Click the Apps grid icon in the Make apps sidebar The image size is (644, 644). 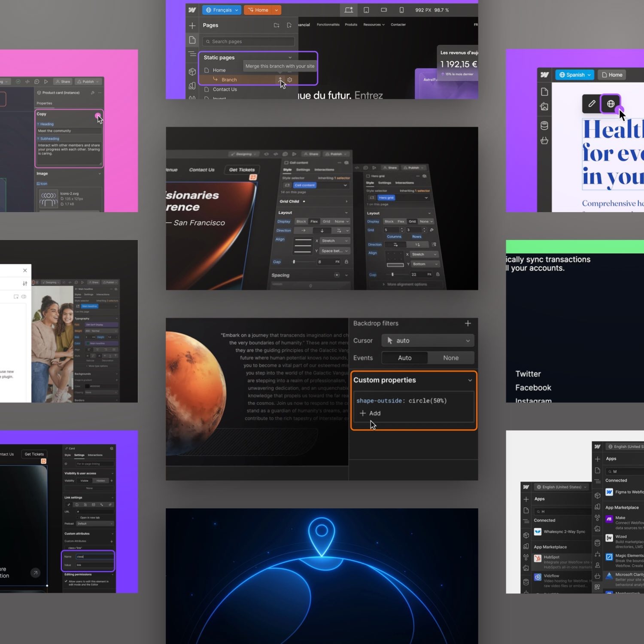[x=597, y=587]
